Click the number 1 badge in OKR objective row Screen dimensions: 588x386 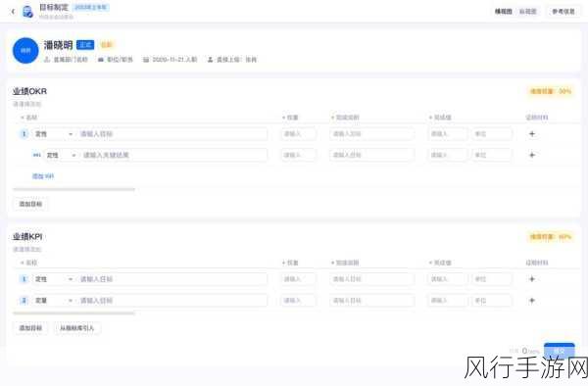[x=24, y=134]
